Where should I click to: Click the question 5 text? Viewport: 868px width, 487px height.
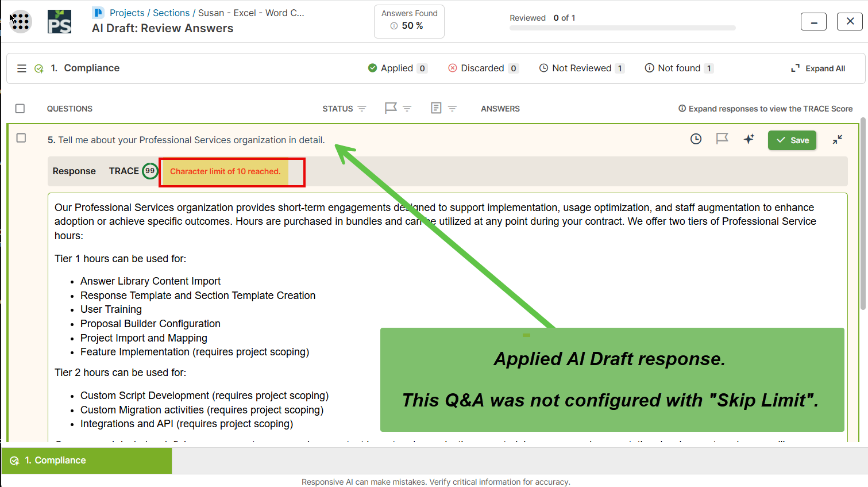coord(186,140)
